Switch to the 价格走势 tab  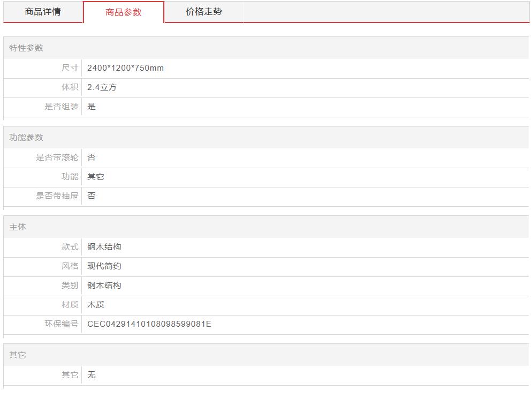click(204, 12)
